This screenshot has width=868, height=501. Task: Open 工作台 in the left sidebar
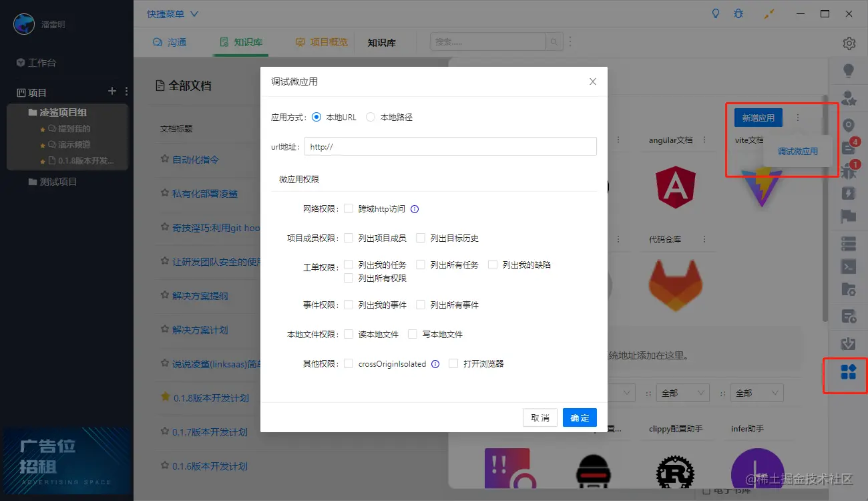(x=36, y=63)
